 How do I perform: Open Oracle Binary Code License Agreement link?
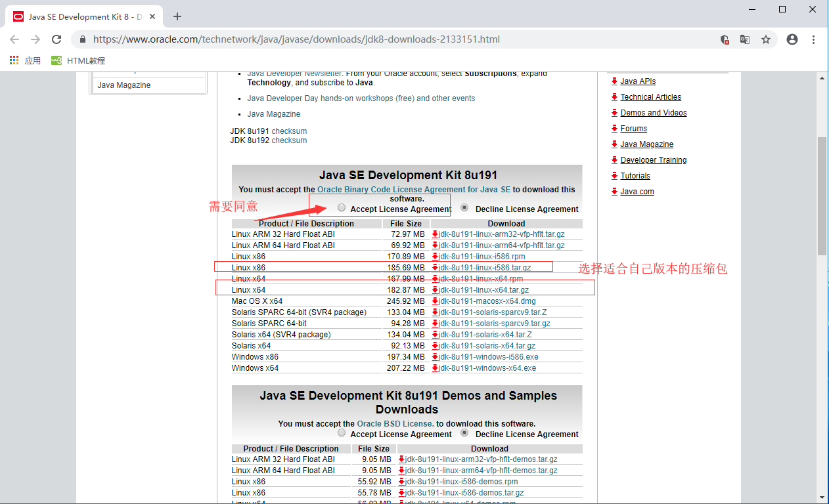(414, 190)
